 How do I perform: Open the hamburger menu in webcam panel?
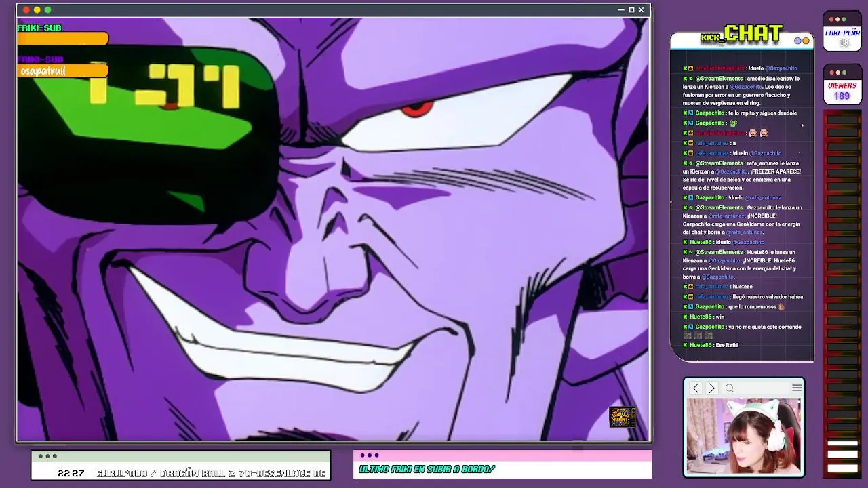(x=797, y=388)
